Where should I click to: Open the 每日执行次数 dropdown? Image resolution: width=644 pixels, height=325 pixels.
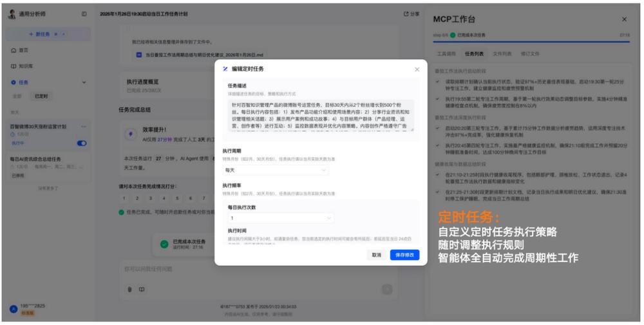coord(281,218)
